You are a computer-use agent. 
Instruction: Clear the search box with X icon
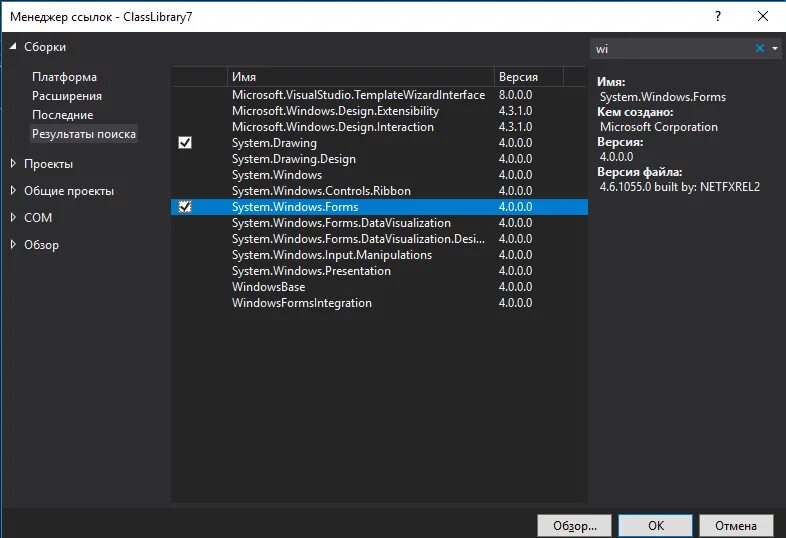[759, 48]
